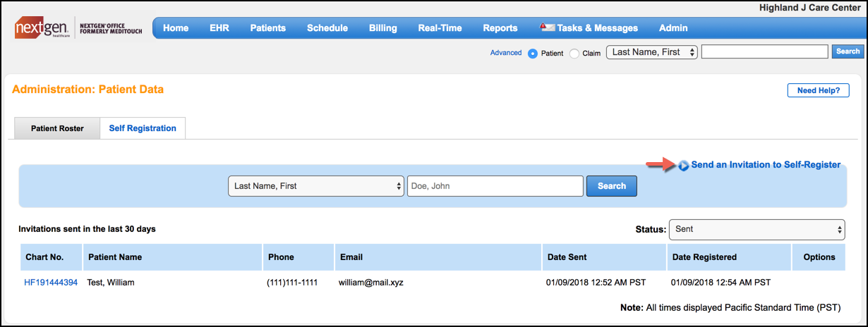The height and width of the screenshot is (327, 868).
Task: Open the Last Name, First dropdown in the blue search panel
Action: coord(316,186)
